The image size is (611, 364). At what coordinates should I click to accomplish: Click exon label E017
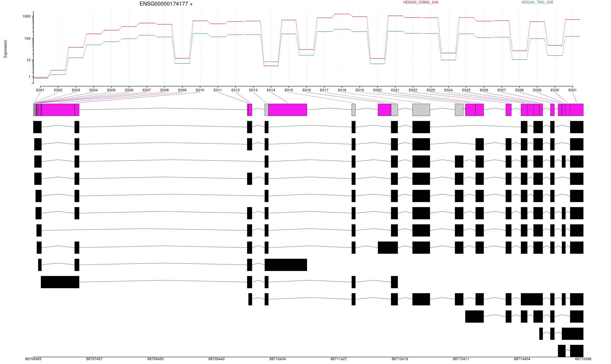324,90
